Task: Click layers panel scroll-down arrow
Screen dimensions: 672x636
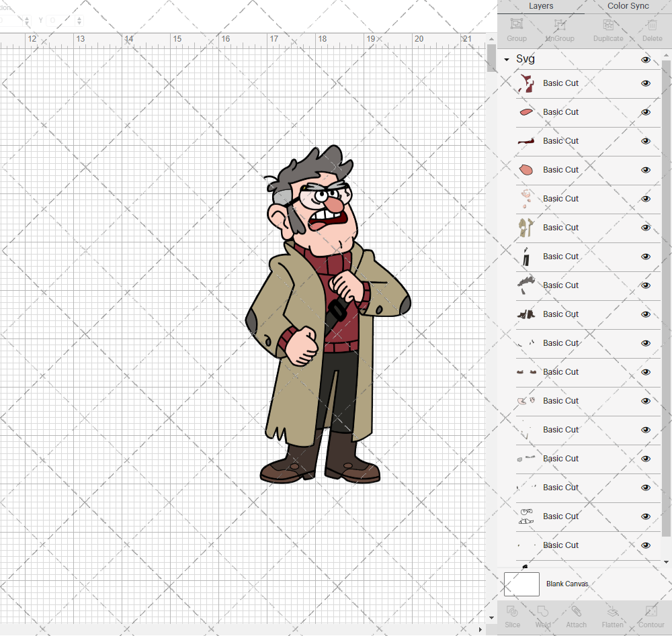Action: click(665, 562)
